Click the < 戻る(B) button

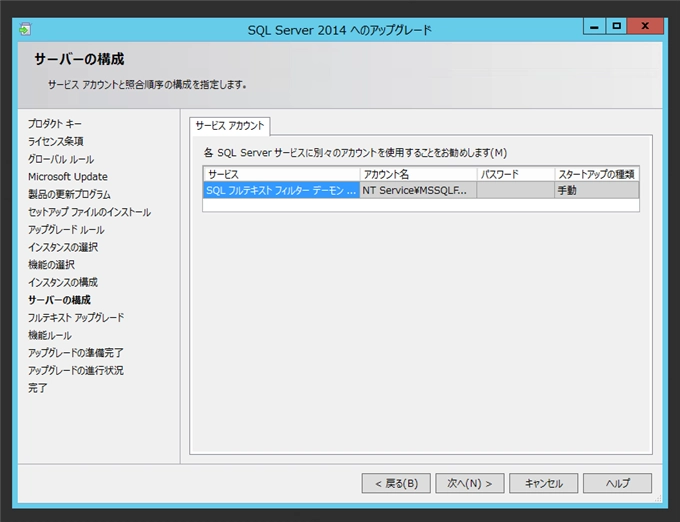tap(396, 483)
